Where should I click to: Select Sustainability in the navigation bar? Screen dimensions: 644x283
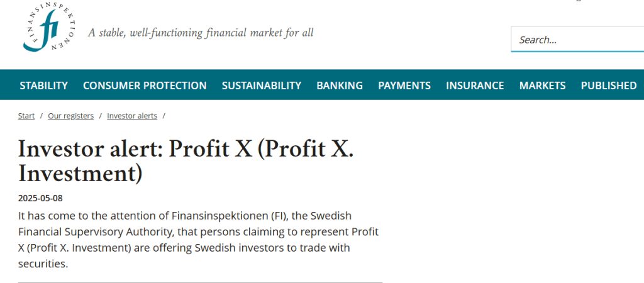[x=262, y=86]
